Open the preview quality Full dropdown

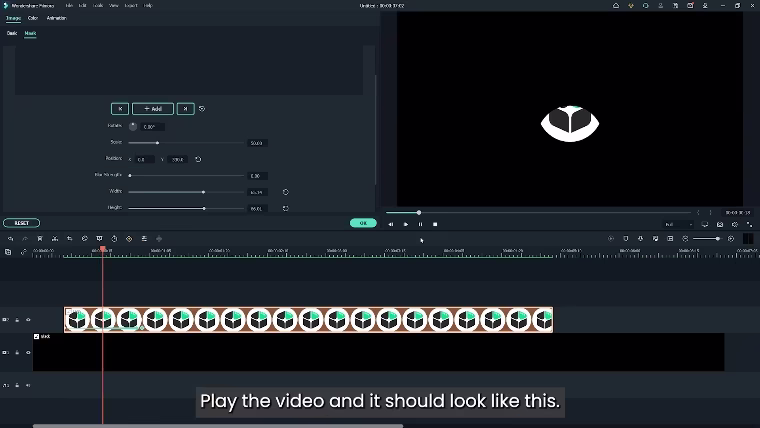click(678, 224)
